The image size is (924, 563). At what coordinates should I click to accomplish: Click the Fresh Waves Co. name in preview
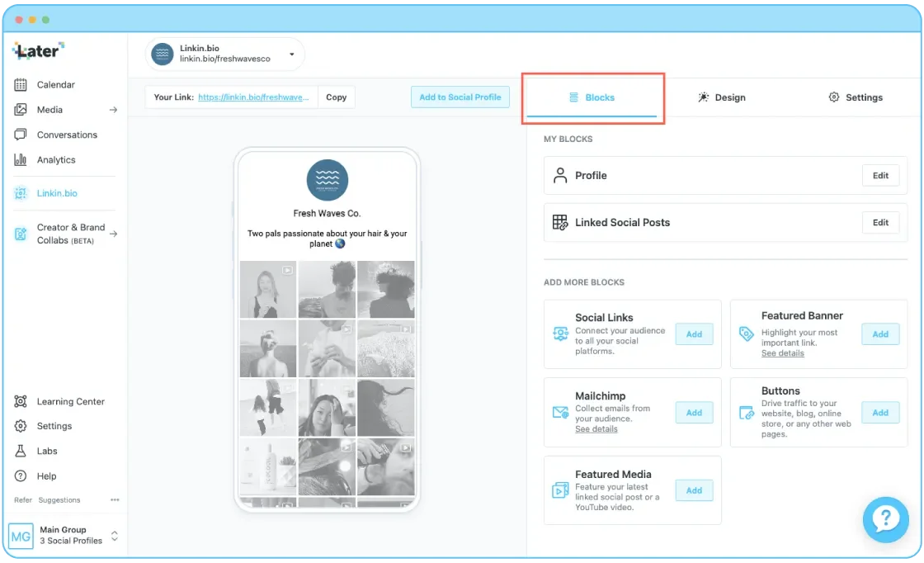click(x=327, y=214)
